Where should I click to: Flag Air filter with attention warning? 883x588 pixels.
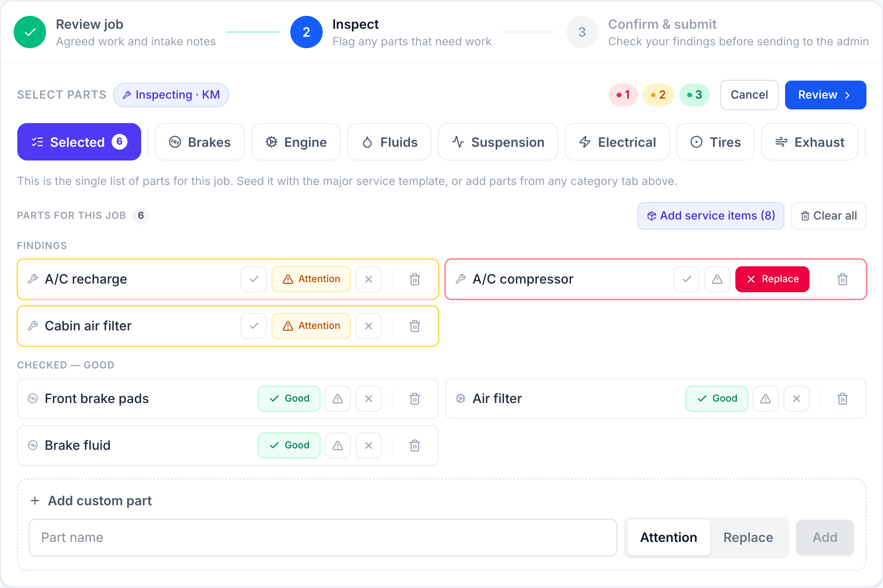pos(766,399)
